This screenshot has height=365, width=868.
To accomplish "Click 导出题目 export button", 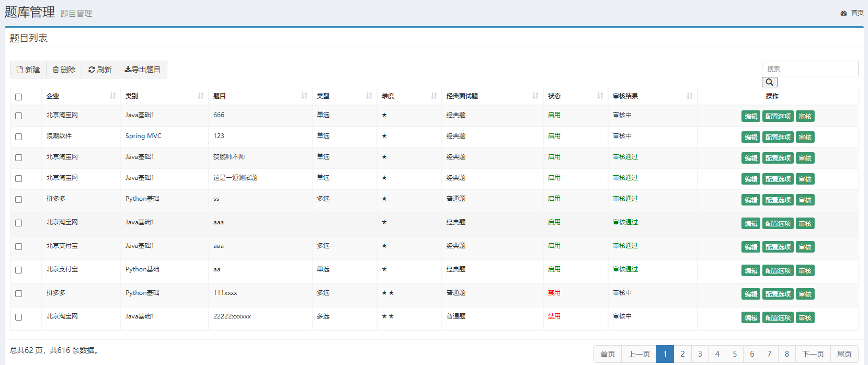I will (142, 70).
